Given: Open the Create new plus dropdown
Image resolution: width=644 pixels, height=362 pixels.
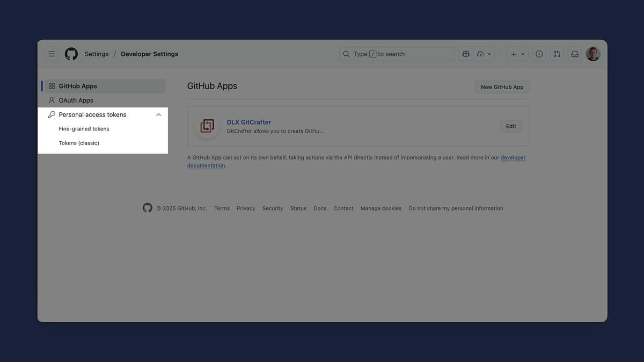Looking at the screenshot, I should [x=517, y=54].
